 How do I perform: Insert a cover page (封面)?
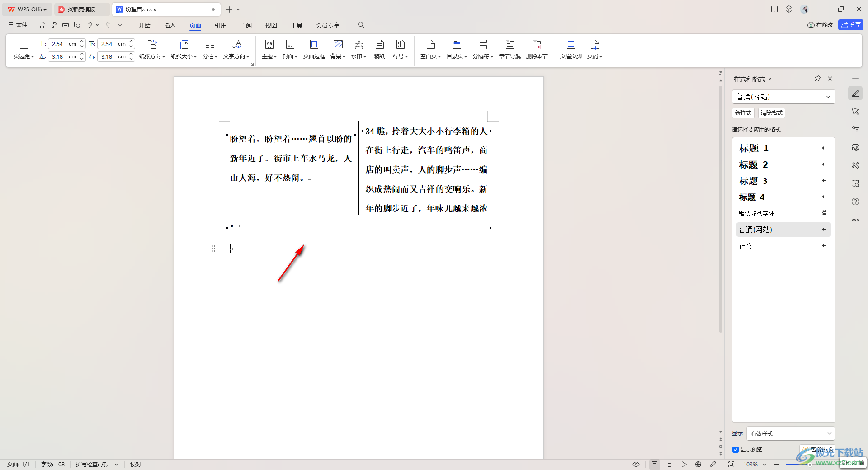point(290,49)
